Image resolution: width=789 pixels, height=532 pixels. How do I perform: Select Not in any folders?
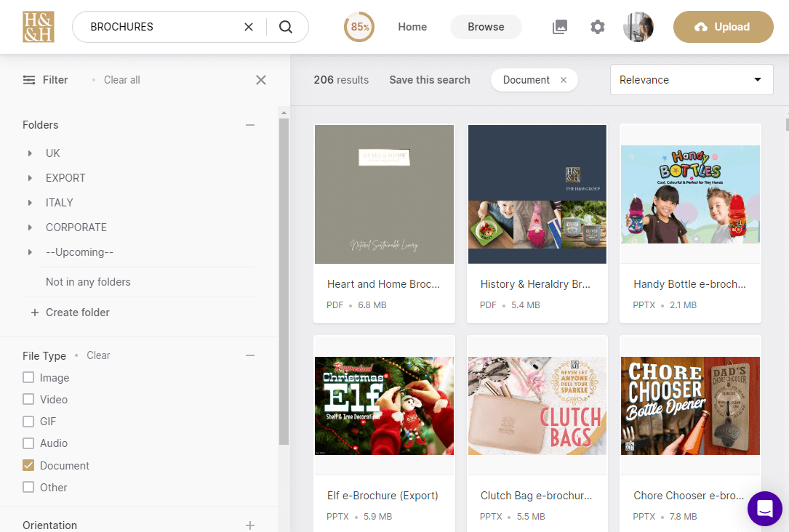(88, 282)
